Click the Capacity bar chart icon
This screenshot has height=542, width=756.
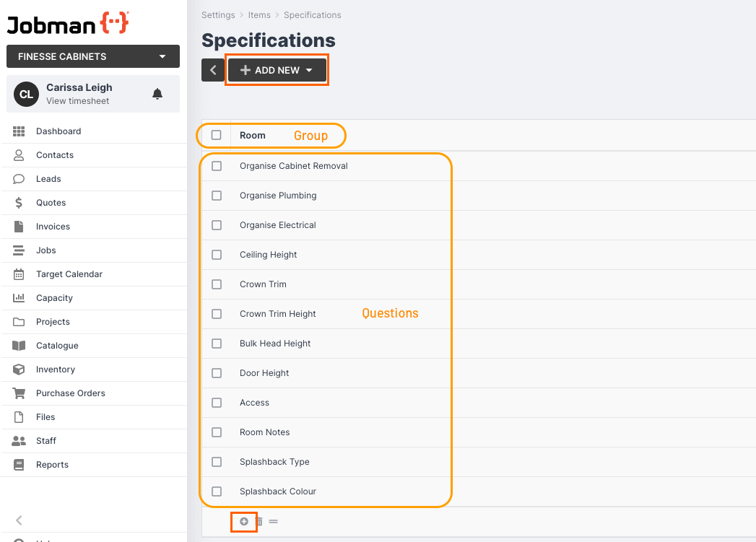pyautogui.click(x=19, y=298)
